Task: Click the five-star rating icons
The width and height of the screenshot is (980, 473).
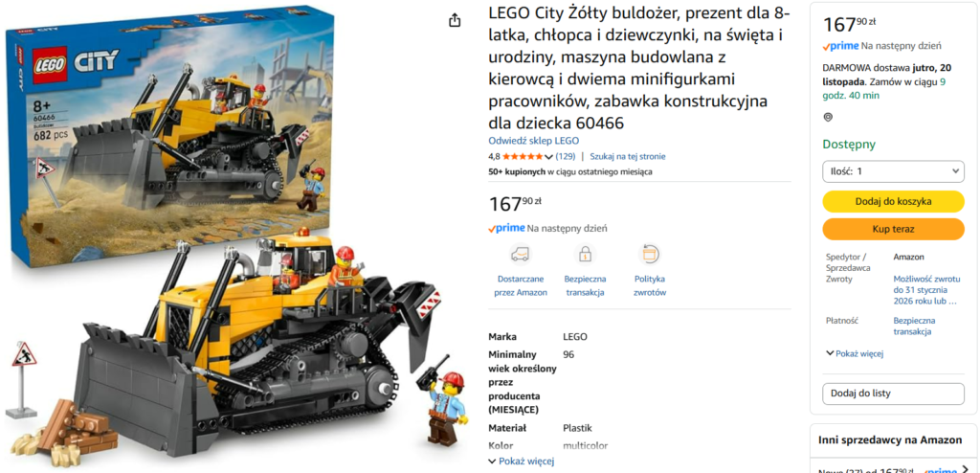Action: coord(523,156)
